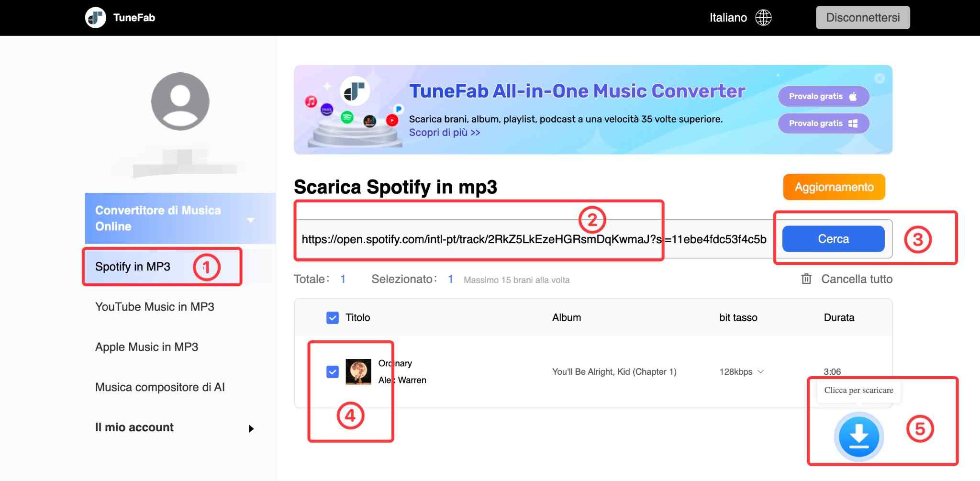Click the round blue download button
Image resolution: width=980 pixels, height=481 pixels.
point(859,436)
